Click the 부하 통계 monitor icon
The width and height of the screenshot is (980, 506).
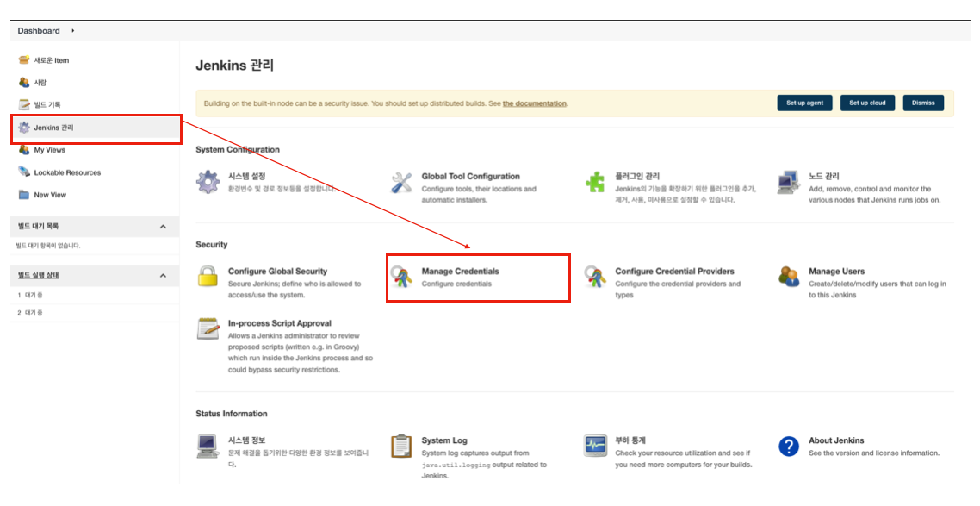(595, 446)
